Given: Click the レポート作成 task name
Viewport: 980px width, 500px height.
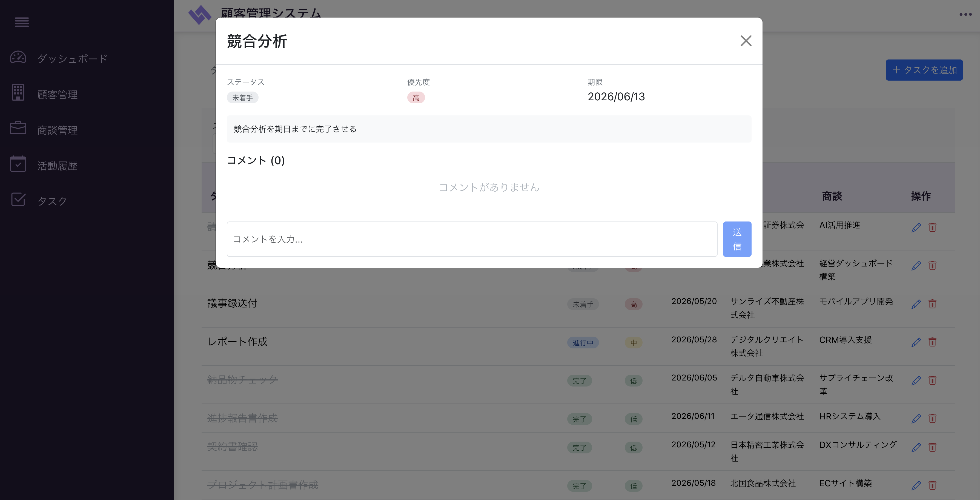Looking at the screenshot, I should pyautogui.click(x=237, y=342).
